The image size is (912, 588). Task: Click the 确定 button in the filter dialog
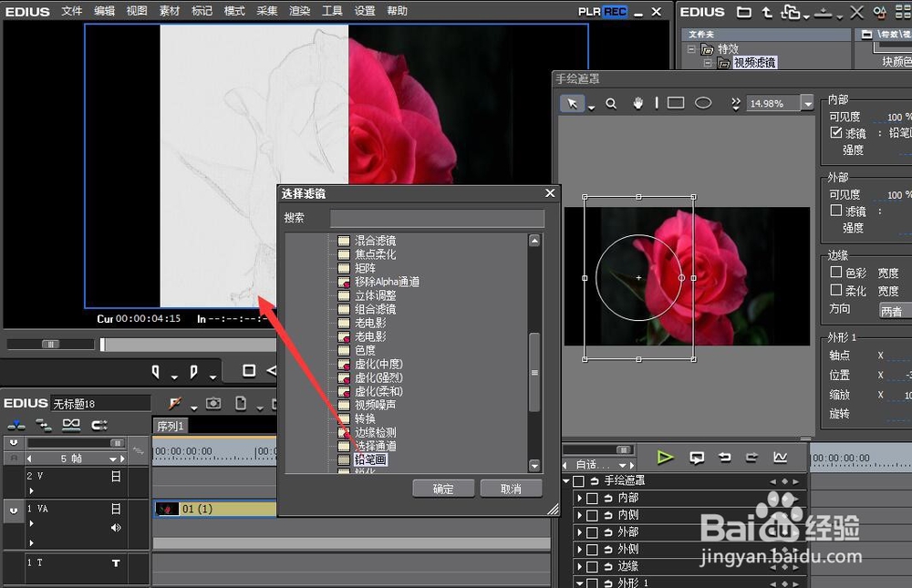point(443,489)
